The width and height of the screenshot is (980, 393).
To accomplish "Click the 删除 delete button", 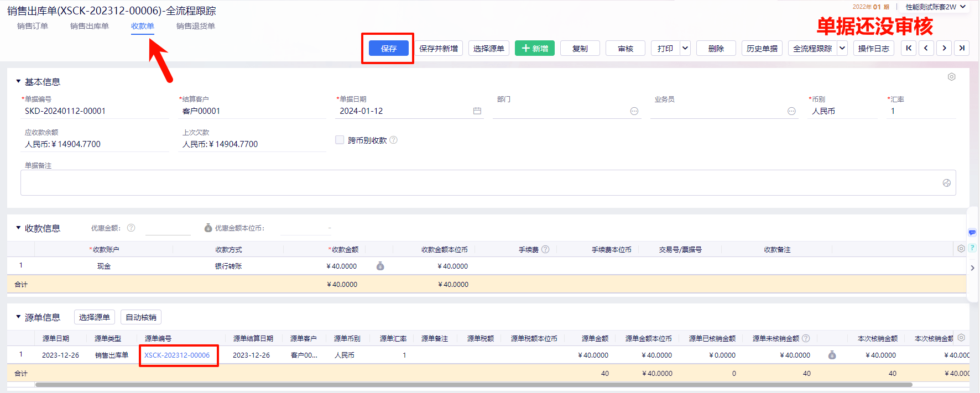I will pyautogui.click(x=716, y=49).
